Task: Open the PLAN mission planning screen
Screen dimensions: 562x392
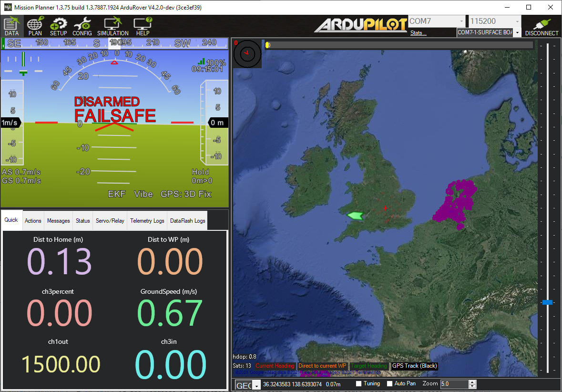Action: tap(35, 26)
